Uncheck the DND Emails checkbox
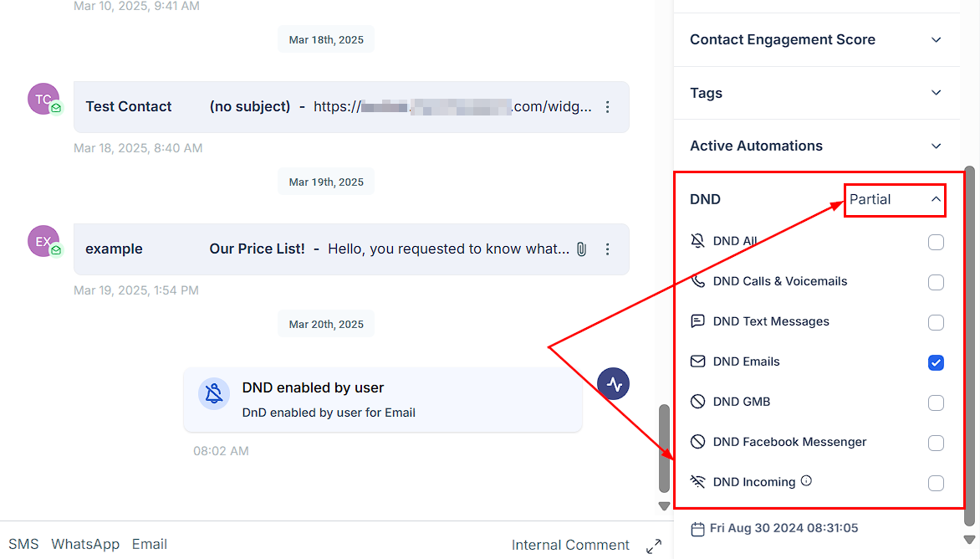The height and width of the screenshot is (559, 980). pyautogui.click(x=936, y=362)
